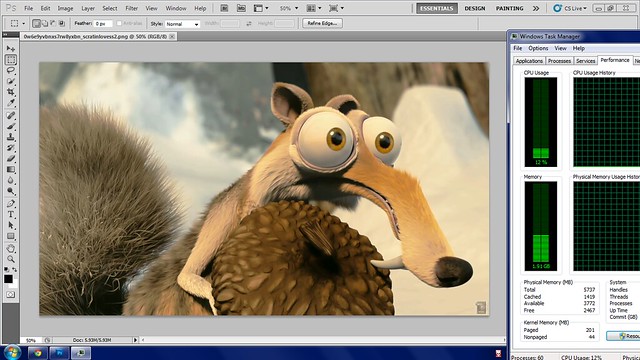Image resolution: width=640 pixels, height=360 pixels.
Task: Select the Crop tool
Action: [x=11, y=92]
